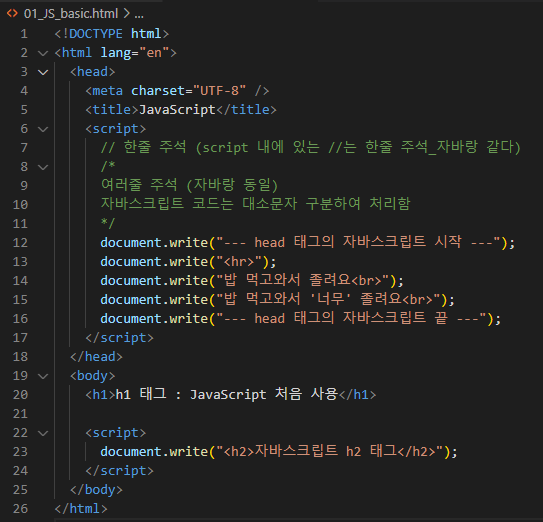The height and width of the screenshot is (522, 543).
Task: Click the closing html tag
Action: click(81, 509)
